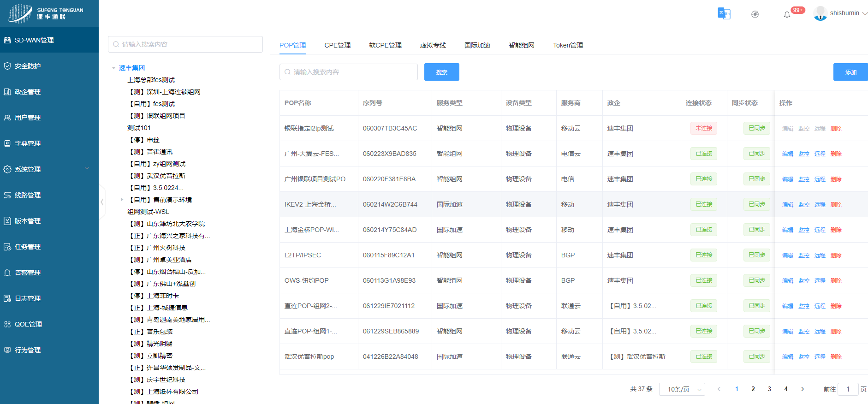
Task: Click the 安全防护 shield icon
Action: point(7,66)
